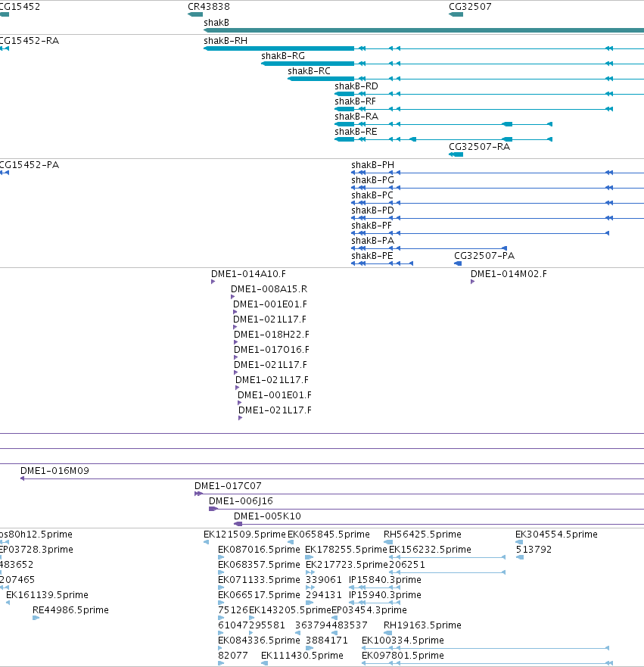Select the EK100334.5prime EST label
Image resolution: width=644 pixels, height=667 pixels.
(x=403, y=641)
